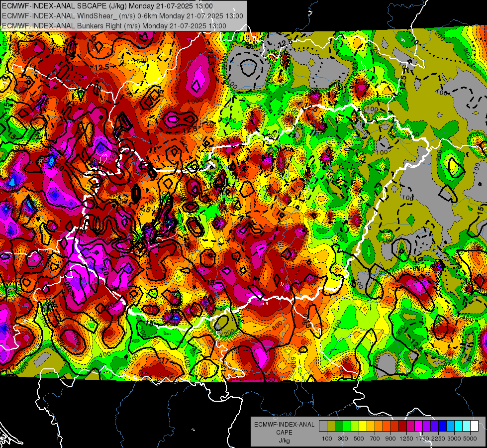This screenshot has width=487, height=448.
Task: Click the legend value 100
Action: (327, 439)
